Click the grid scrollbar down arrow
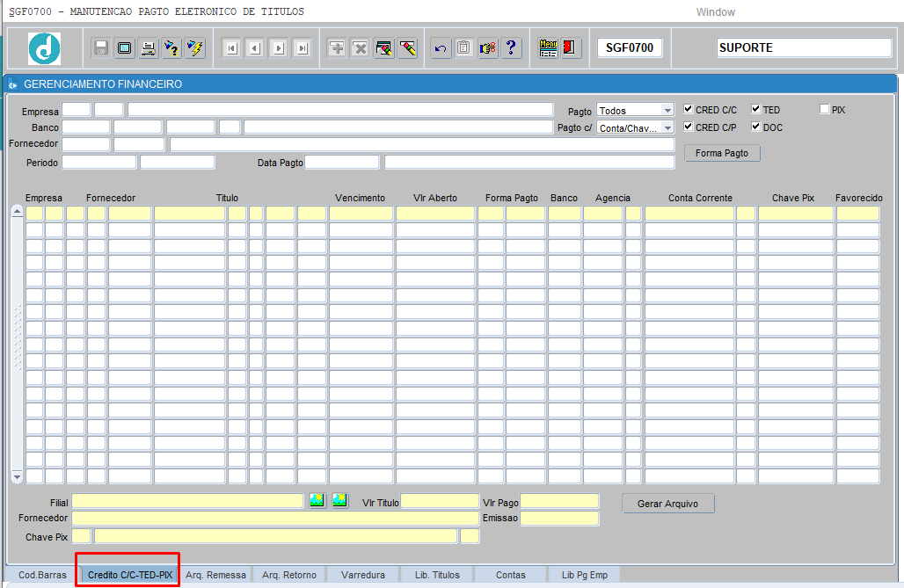The image size is (904, 588). click(x=17, y=476)
